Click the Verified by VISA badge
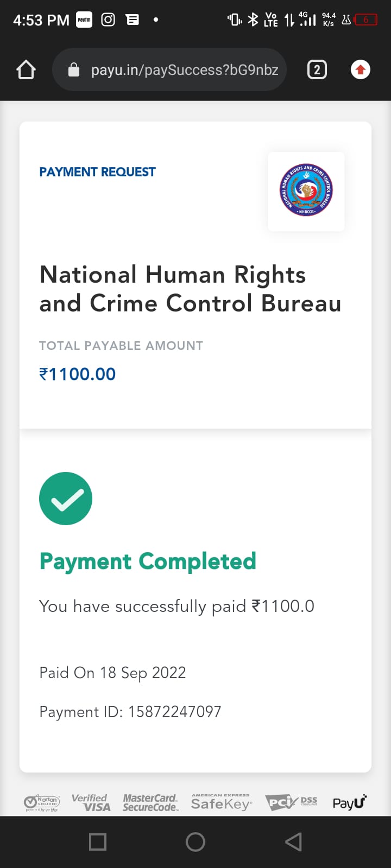 (x=91, y=802)
